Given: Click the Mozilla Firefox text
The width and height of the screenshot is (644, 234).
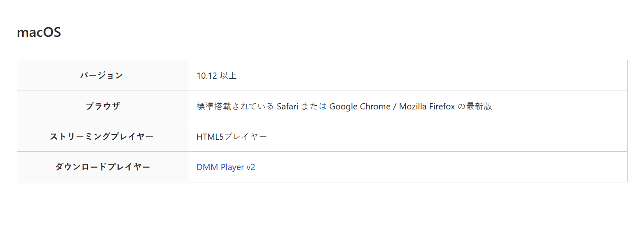Looking at the screenshot, I should [x=427, y=107].
